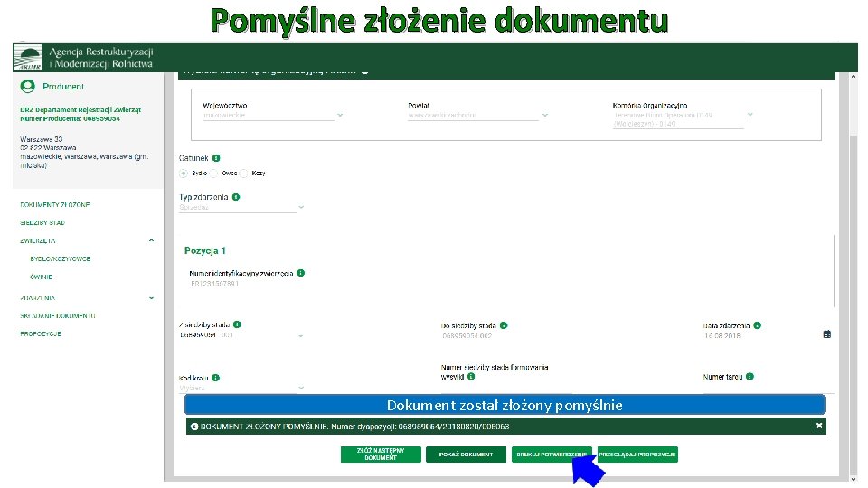Open info icon beside Numer targu
Screen dimensions: 868x488
pyautogui.click(x=750, y=377)
